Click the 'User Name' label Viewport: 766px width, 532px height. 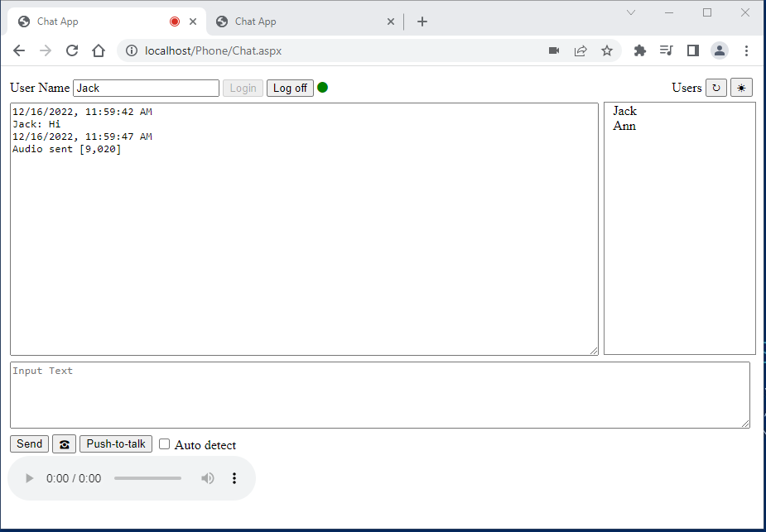(x=40, y=88)
